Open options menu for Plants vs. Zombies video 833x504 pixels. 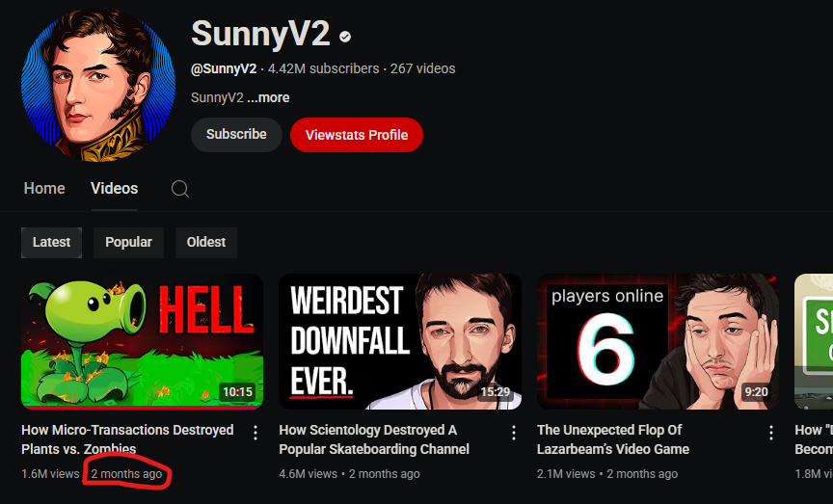pyautogui.click(x=255, y=433)
